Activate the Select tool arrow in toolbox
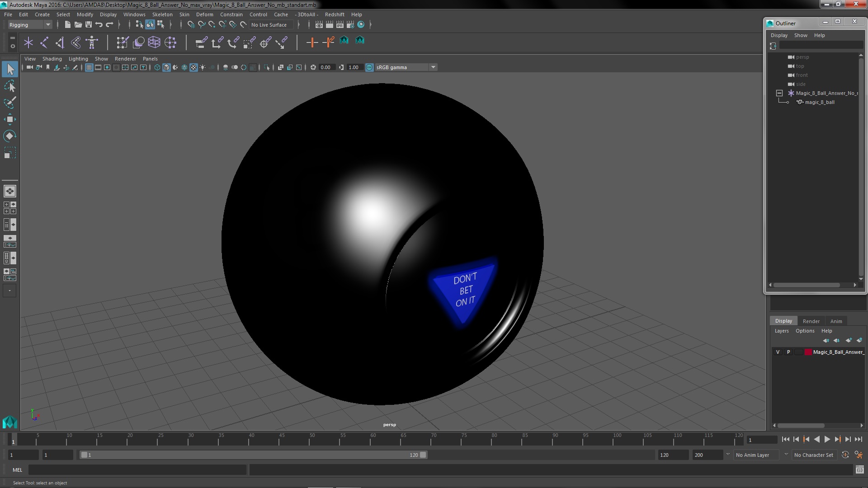The image size is (868, 488). (x=10, y=69)
